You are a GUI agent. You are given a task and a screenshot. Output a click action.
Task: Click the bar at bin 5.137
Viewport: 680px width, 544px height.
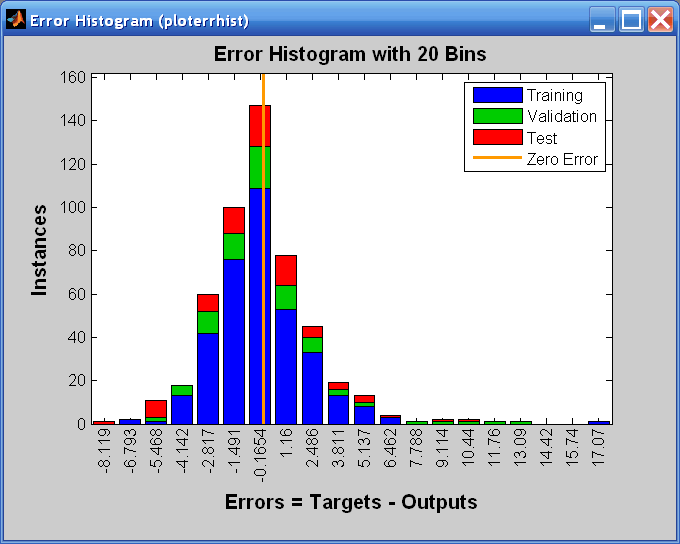(364, 410)
